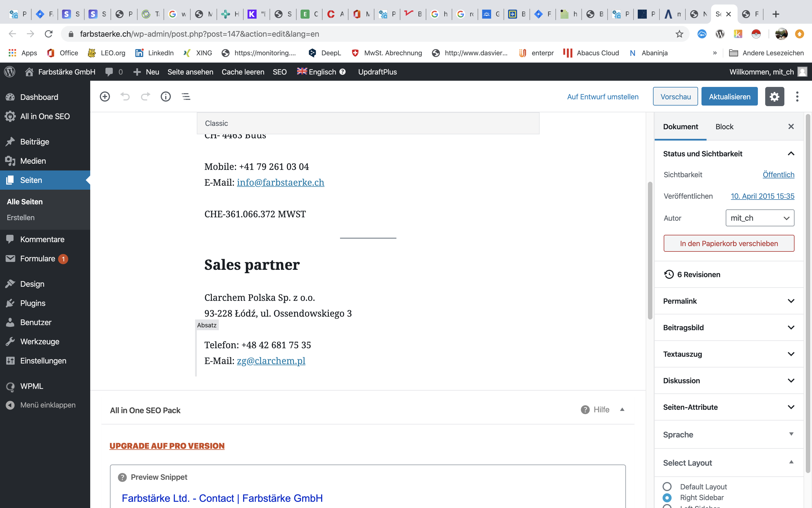Image resolution: width=812 pixels, height=508 pixels.
Task: Open the Hilfe question mark icon
Action: [x=585, y=410]
